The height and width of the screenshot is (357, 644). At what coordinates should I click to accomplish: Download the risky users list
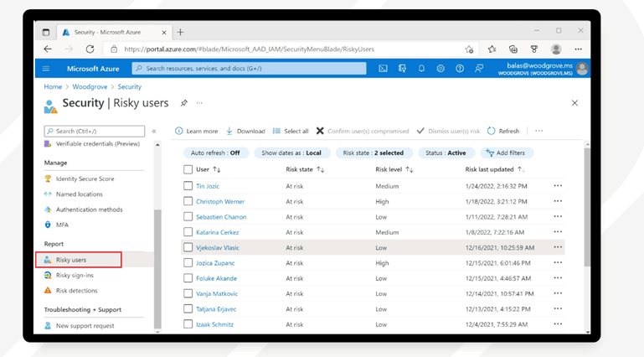coord(245,131)
